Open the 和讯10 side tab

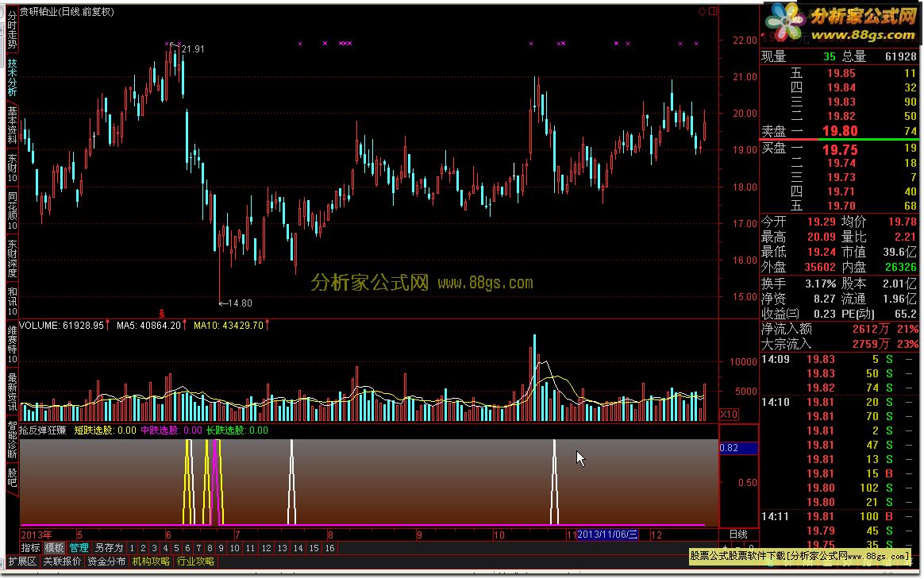tap(12, 301)
